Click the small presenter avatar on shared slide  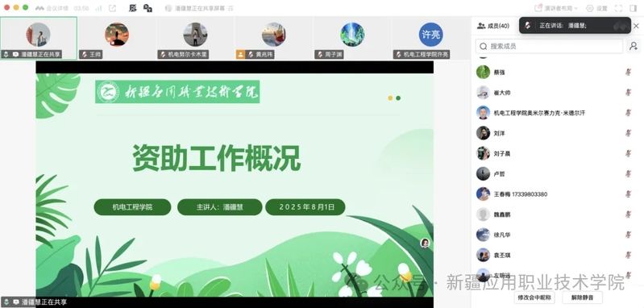(x=425, y=243)
